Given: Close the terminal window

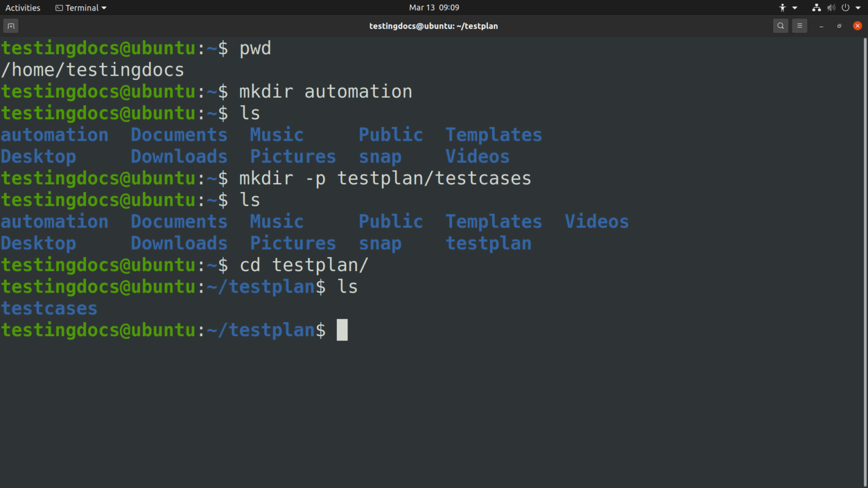Looking at the screenshot, I should click(x=857, y=26).
